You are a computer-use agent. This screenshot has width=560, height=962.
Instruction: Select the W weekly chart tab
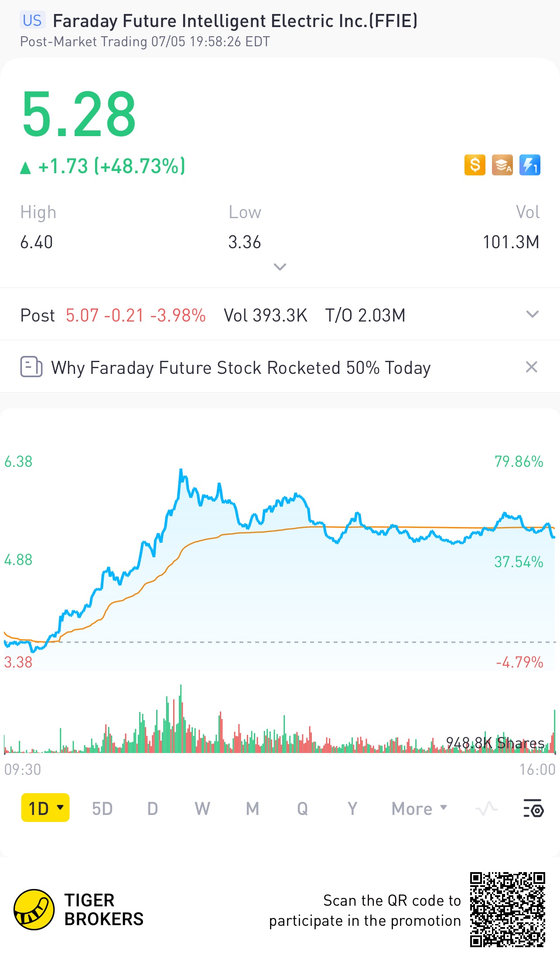tap(202, 808)
